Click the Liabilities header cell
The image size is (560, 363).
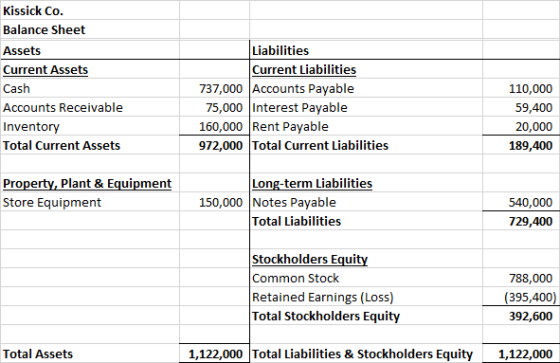[280, 50]
